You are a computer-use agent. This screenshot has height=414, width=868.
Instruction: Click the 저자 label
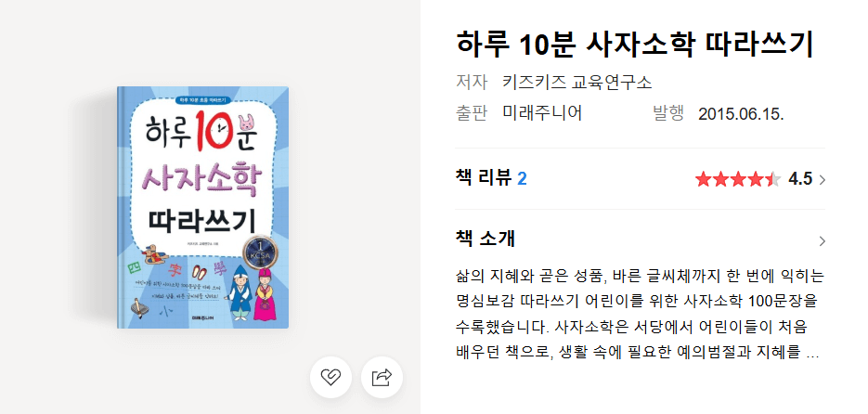471,83
